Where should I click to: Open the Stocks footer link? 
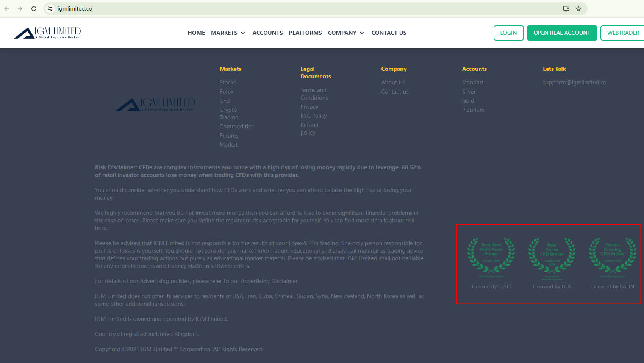(228, 83)
